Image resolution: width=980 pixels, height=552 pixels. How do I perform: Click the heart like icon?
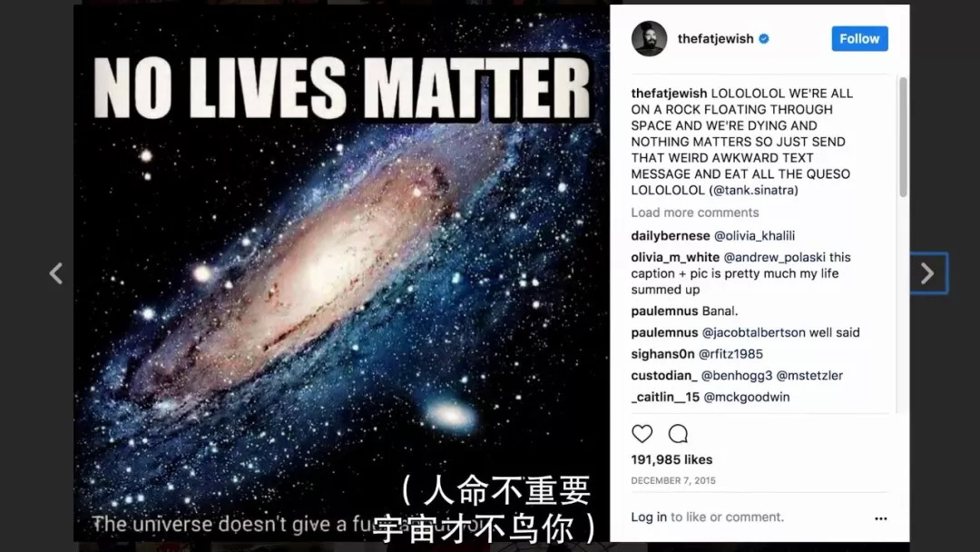point(642,433)
